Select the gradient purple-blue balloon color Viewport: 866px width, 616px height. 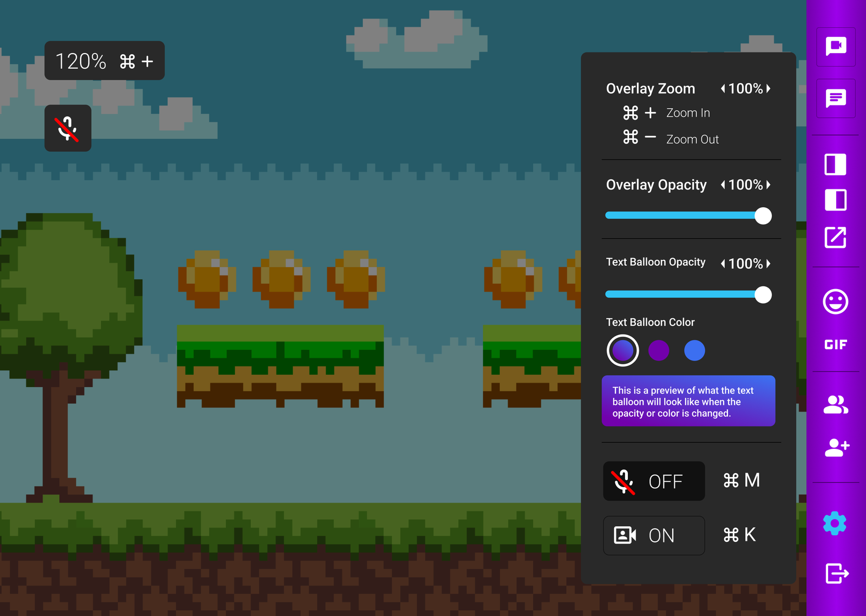click(623, 351)
